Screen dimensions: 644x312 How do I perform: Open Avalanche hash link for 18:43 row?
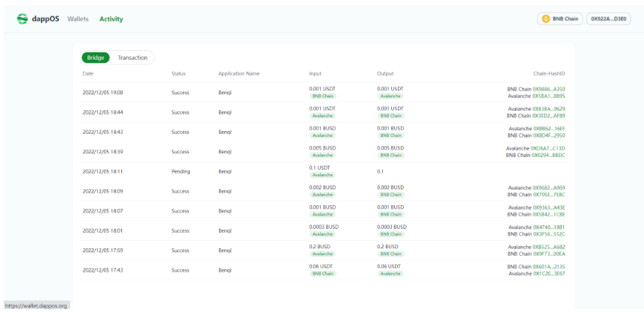click(549, 129)
